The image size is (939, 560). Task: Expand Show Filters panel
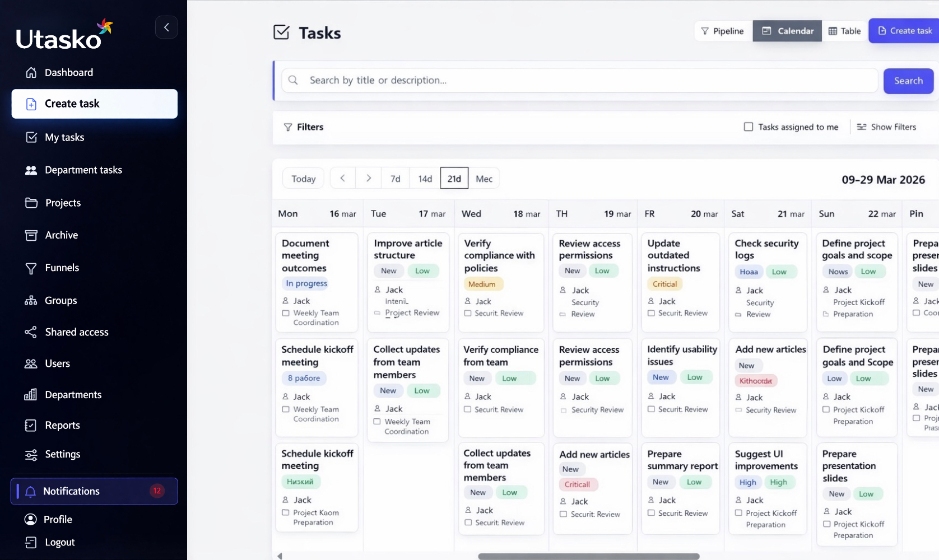point(886,127)
